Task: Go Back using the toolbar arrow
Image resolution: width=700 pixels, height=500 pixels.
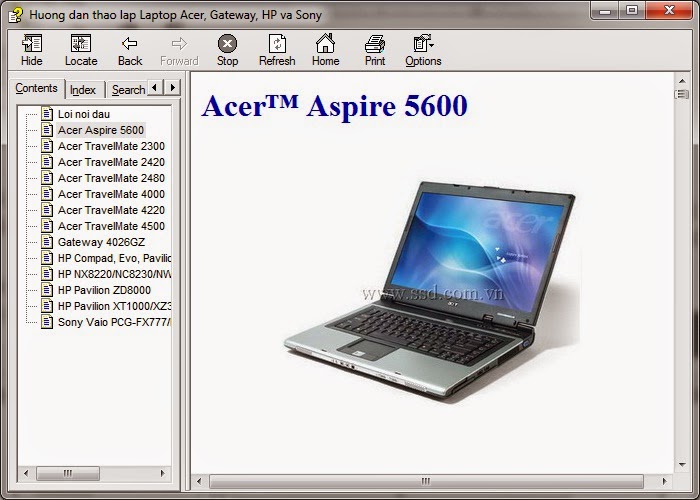Action: 130,44
